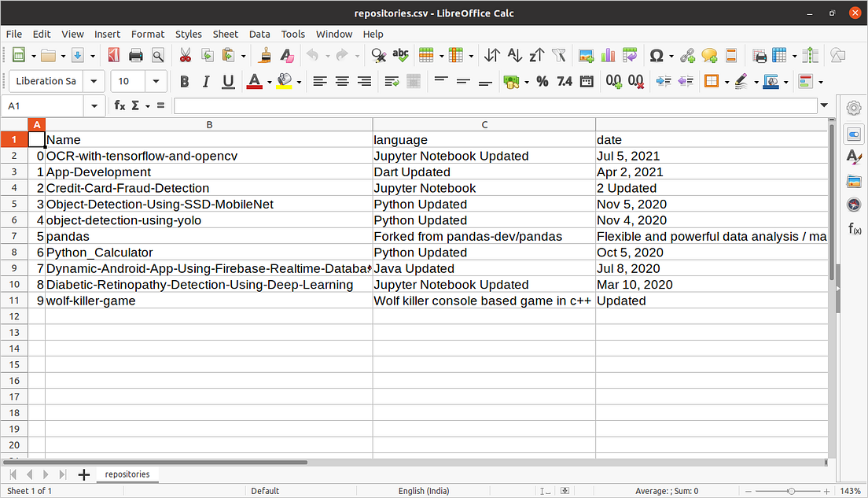
Task: Toggle Print Preview
Action: click(x=158, y=55)
